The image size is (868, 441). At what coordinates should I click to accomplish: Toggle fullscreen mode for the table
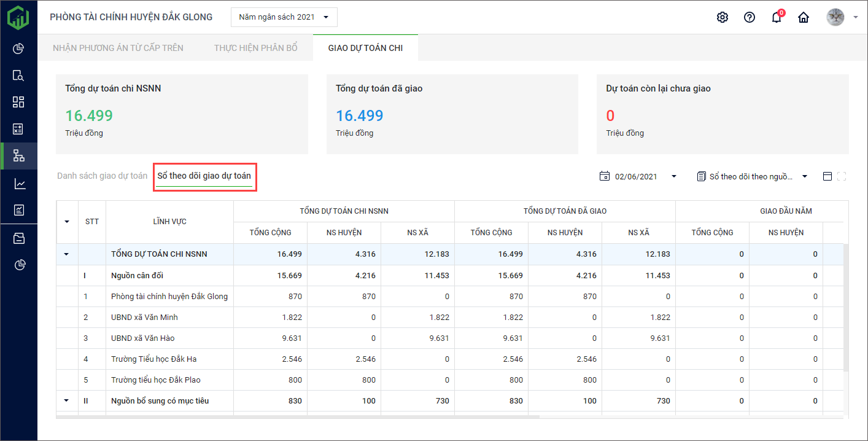(842, 176)
